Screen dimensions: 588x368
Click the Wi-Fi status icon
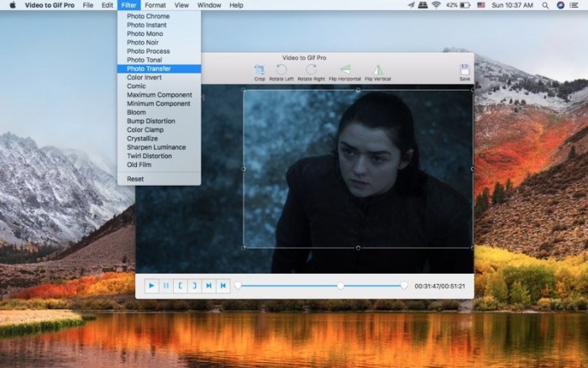pos(437,5)
